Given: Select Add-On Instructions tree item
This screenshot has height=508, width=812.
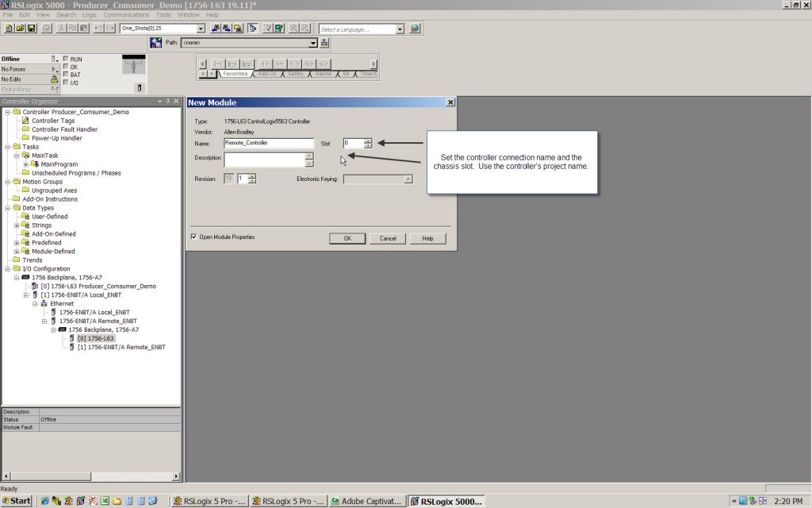Looking at the screenshot, I should 50,199.
